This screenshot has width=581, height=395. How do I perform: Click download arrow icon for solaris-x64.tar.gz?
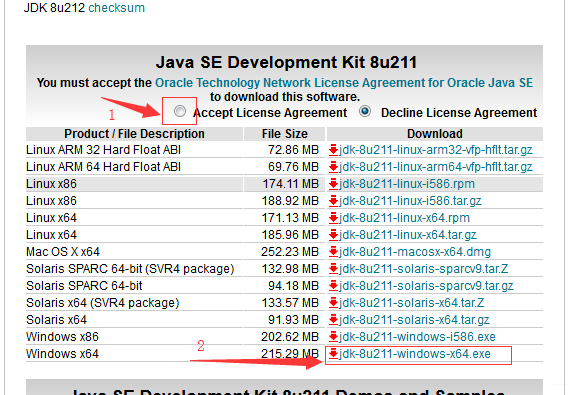(x=333, y=320)
